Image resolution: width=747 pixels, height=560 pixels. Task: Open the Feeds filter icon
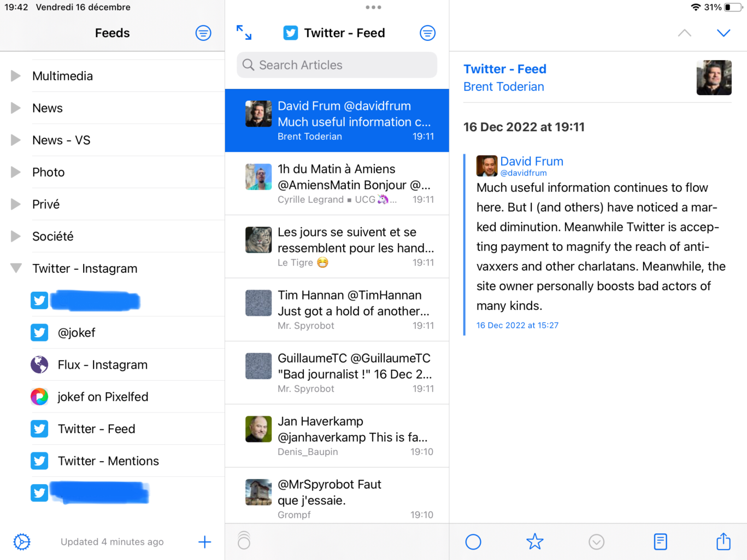pos(203,33)
